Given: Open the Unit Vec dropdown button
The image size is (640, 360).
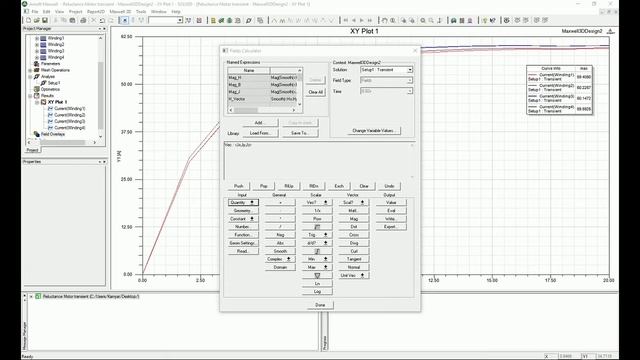Looking at the screenshot, I should tap(353, 276).
